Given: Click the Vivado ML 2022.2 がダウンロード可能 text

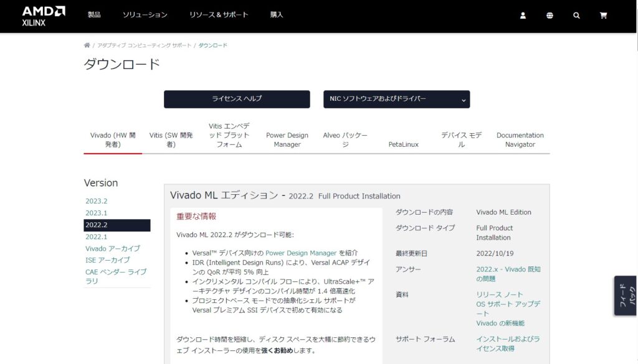Looking at the screenshot, I should click(235, 235).
